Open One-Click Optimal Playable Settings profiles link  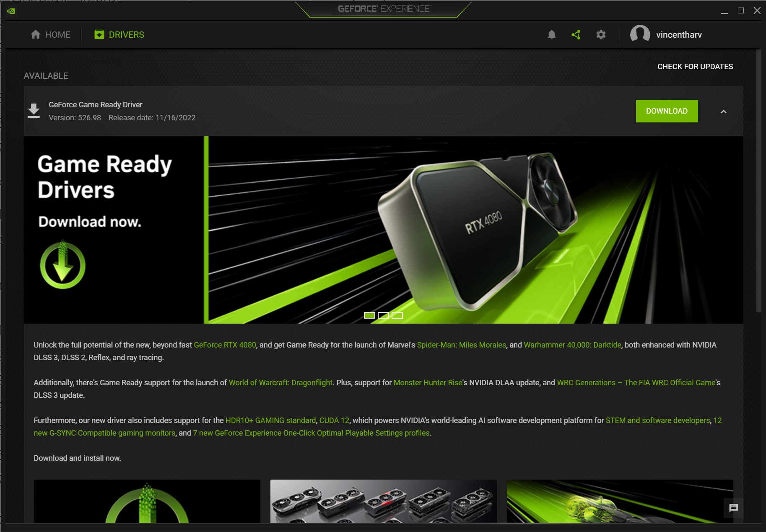pos(311,433)
